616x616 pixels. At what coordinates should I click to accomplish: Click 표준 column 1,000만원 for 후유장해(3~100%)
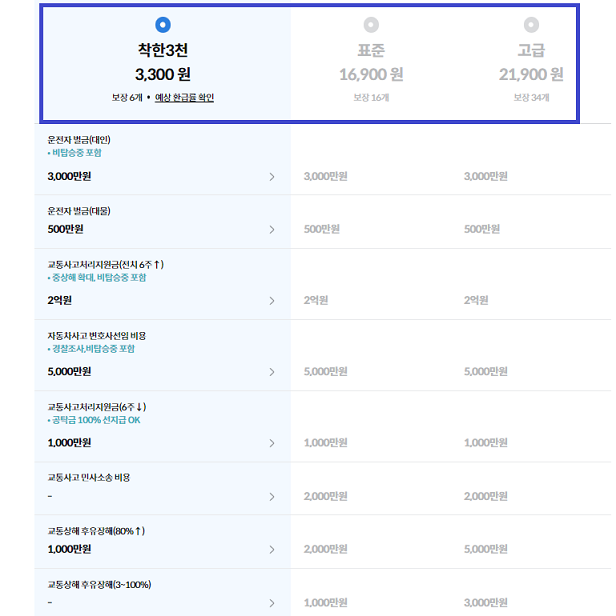(326, 603)
